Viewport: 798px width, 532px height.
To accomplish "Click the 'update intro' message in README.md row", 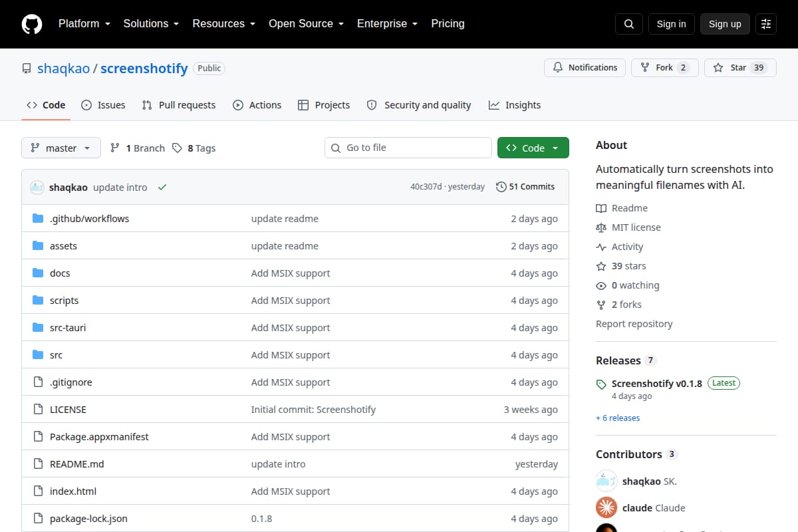I will pyautogui.click(x=278, y=464).
